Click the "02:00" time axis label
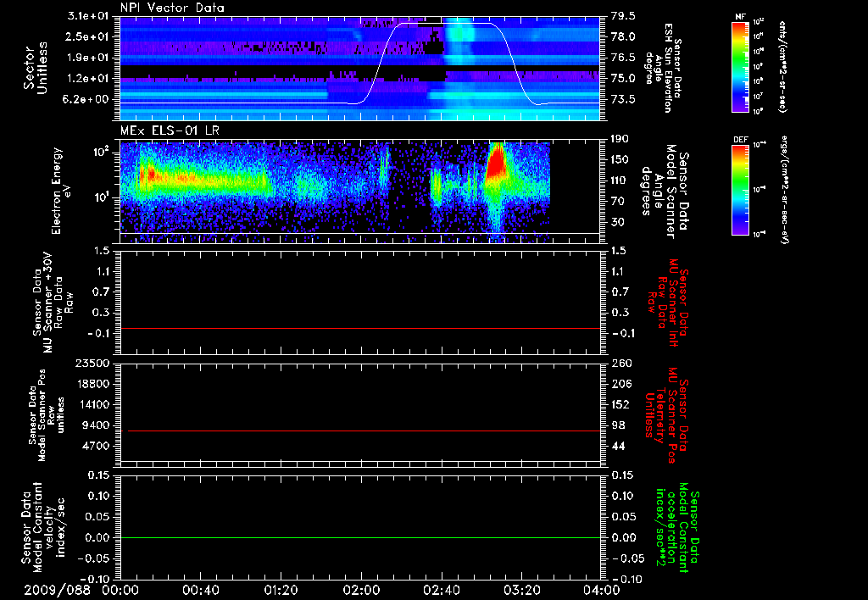Screen dimensions: 868x600 [361, 590]
